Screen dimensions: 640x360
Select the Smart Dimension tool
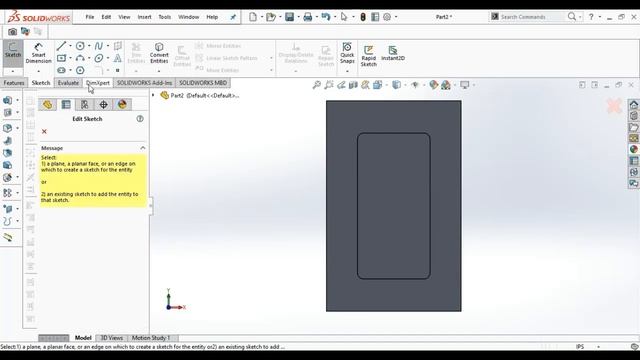coord(38,53)
